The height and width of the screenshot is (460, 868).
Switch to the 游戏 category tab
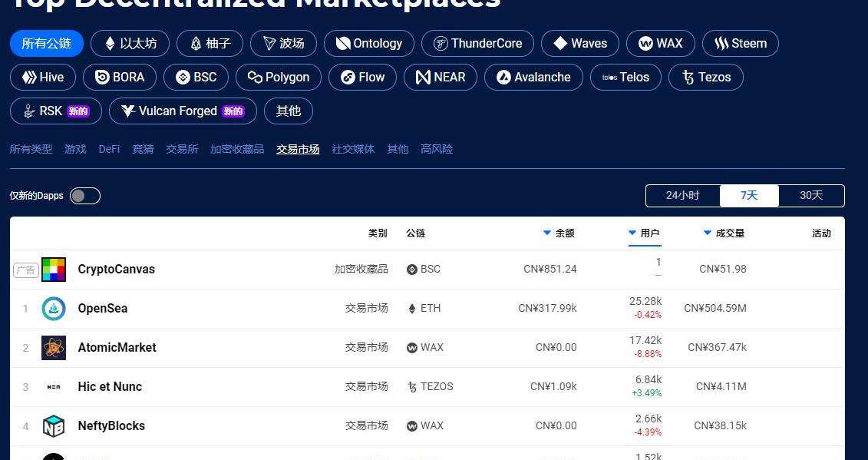pyautogui.click(x=75, y=149)
